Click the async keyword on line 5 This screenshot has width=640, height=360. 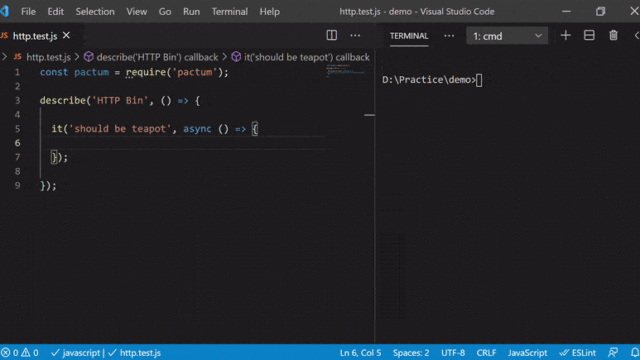point(197,129)
